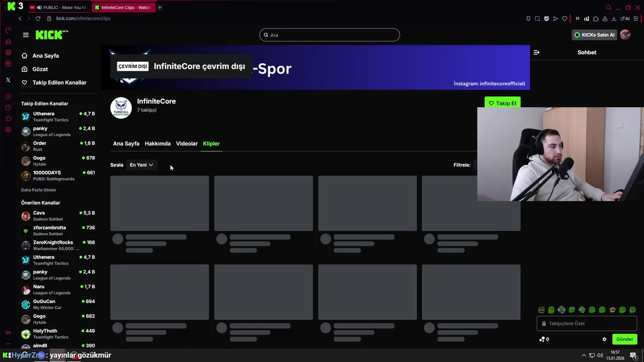Click the browser search magnifier icon near window controls
644x362 pixels.
[608, 8]
